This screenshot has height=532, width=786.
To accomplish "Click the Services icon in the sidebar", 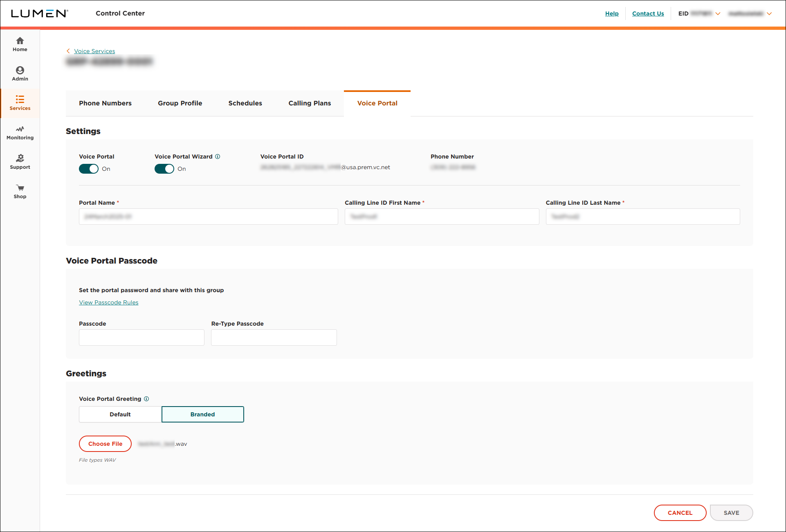I will tap(20, 103).
